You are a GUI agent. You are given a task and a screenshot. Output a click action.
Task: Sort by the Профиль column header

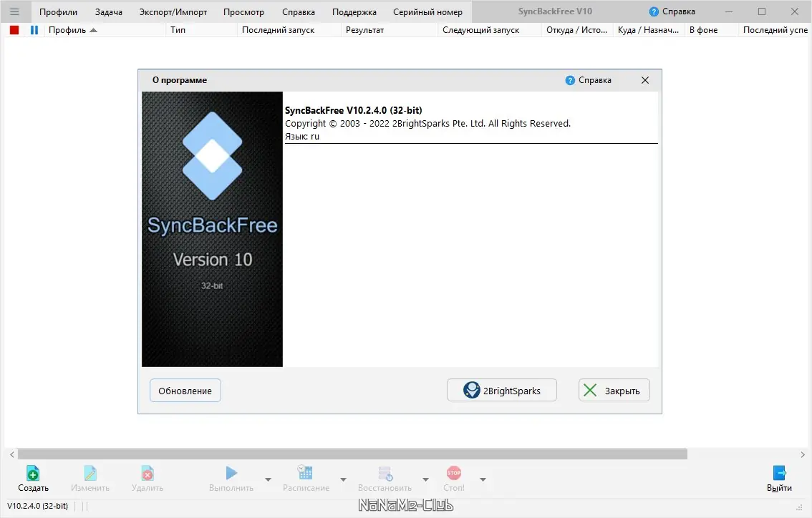(105, 30)
